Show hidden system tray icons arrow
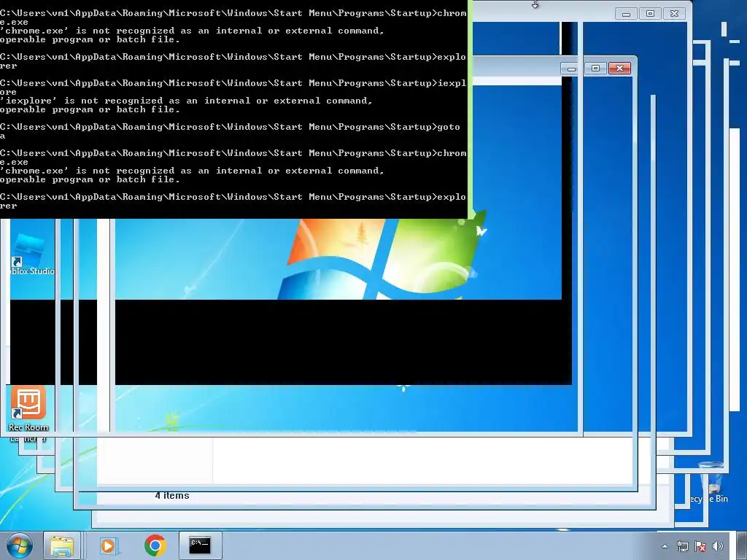 [665, 547]
